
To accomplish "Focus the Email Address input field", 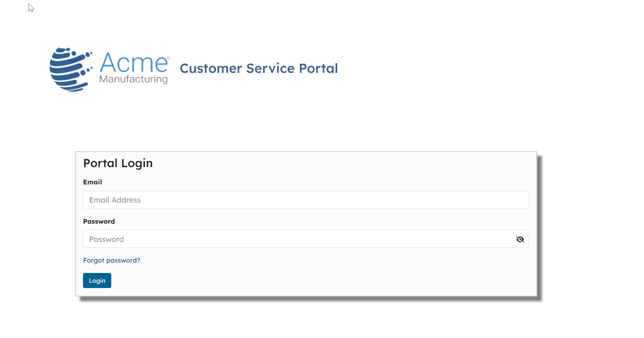I will pyautogui.click(x=305, y=200).
